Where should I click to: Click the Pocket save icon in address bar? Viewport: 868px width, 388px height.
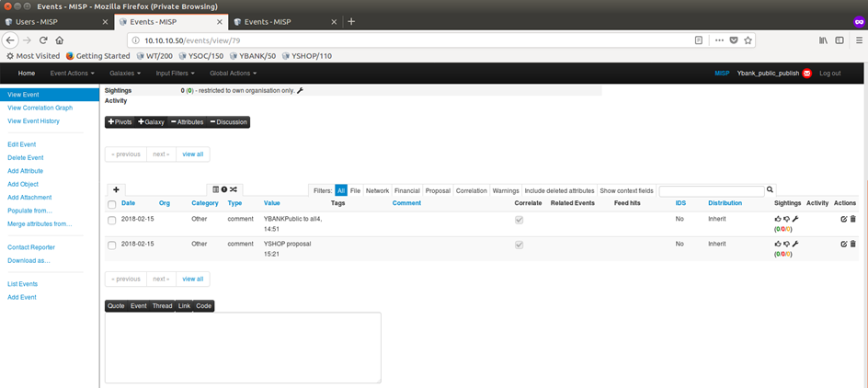(x=734, y=40)
